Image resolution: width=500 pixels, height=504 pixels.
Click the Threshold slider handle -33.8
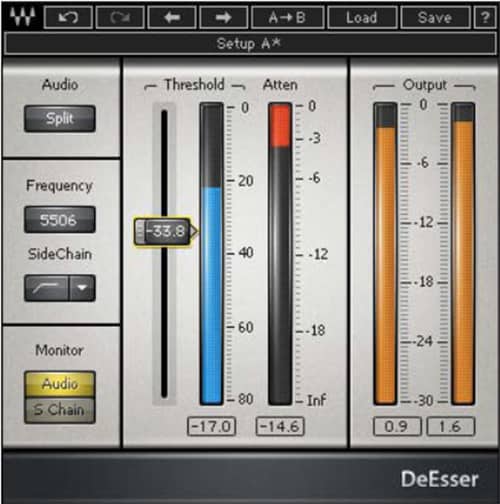(165, 231)
